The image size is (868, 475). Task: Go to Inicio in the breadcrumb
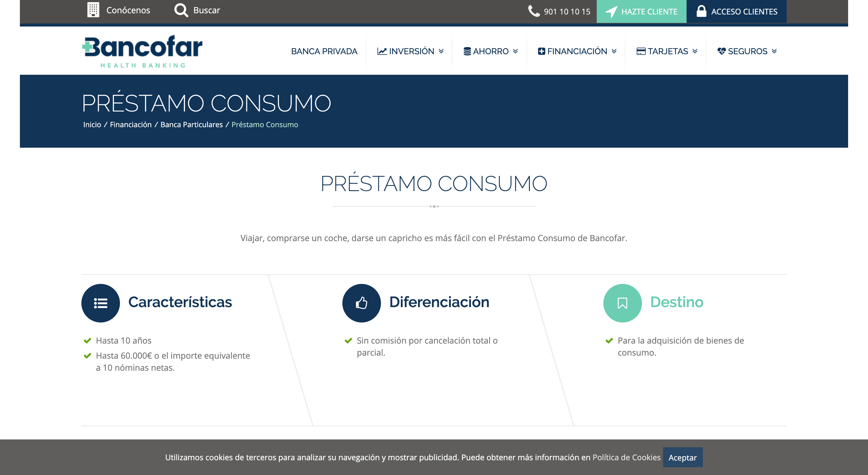click(x=92, y=125)
